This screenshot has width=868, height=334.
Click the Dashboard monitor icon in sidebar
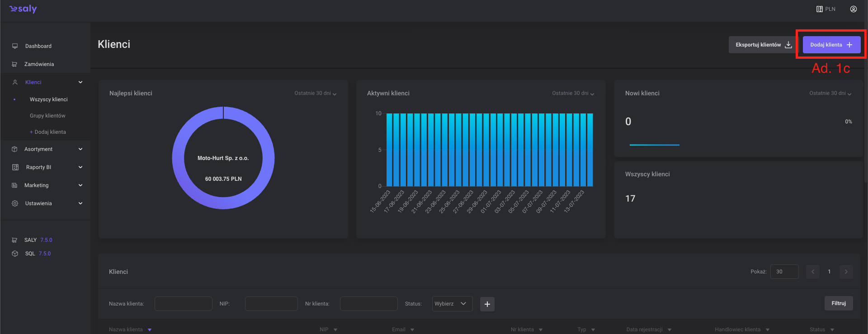15,46
